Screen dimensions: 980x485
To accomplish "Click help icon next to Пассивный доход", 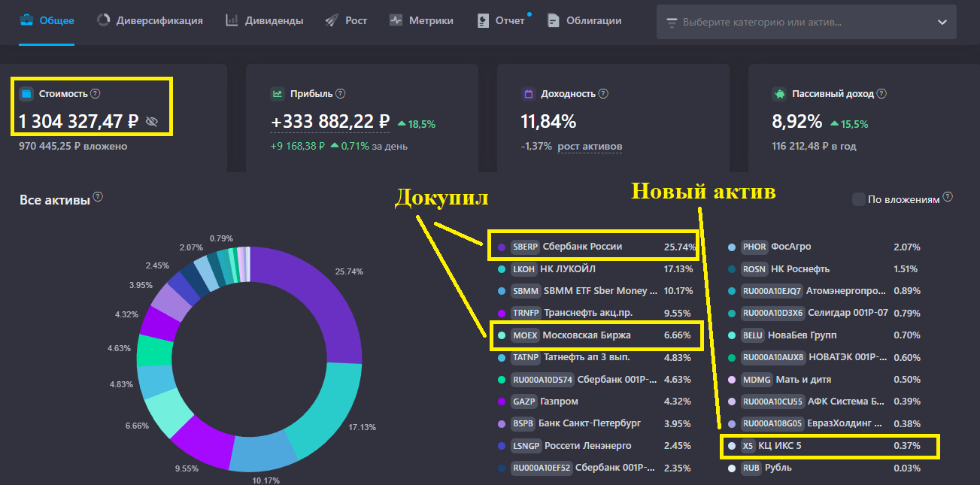I will (x=881, y=94).
